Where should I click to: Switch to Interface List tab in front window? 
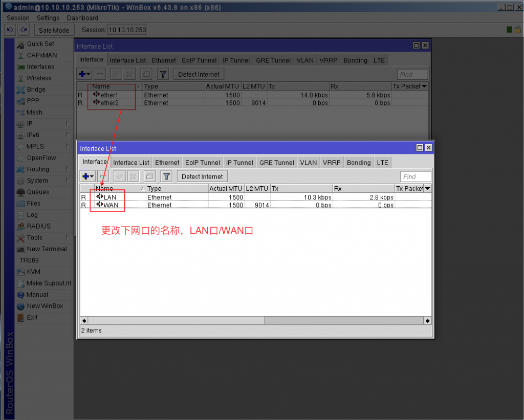coord(131,163)
